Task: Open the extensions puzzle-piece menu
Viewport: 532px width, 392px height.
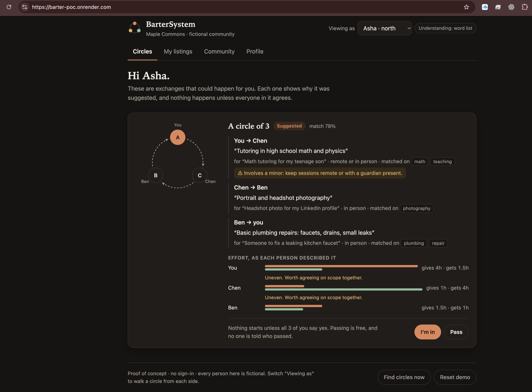Action: point(525,7)
